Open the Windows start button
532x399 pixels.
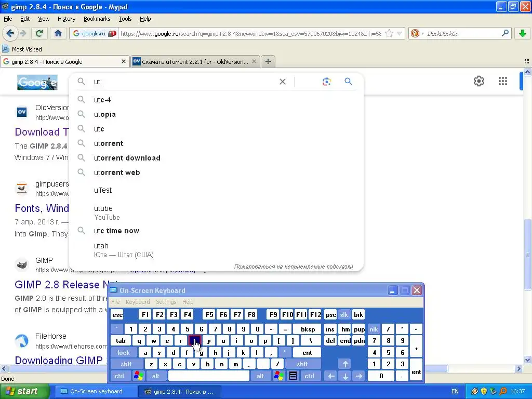point(24,391)
